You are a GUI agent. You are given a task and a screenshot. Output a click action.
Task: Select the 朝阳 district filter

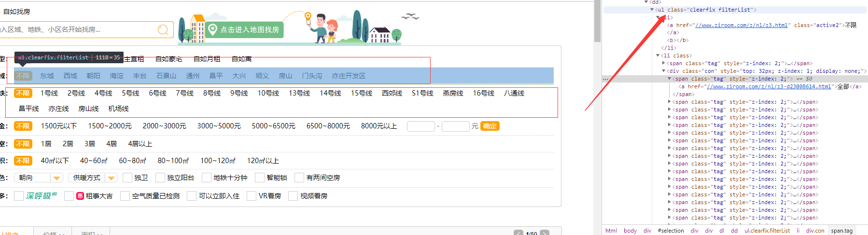94,76
